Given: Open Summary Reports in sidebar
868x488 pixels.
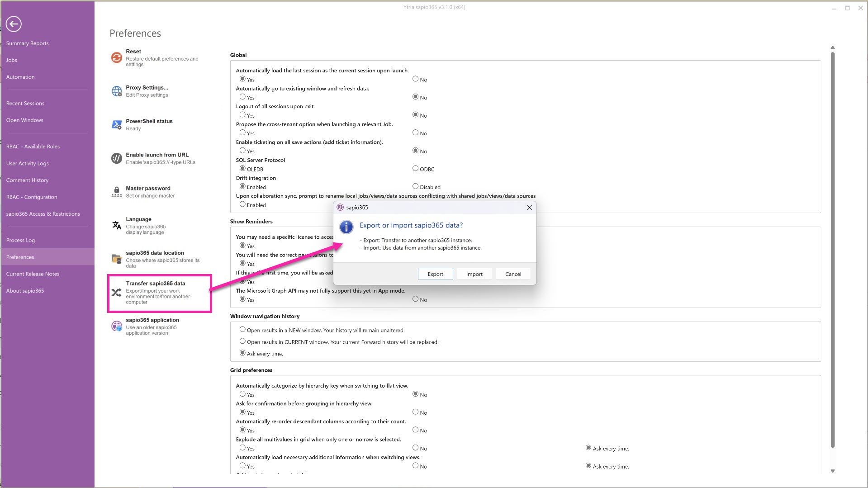Looking at the screenshot, I should 27,43.
